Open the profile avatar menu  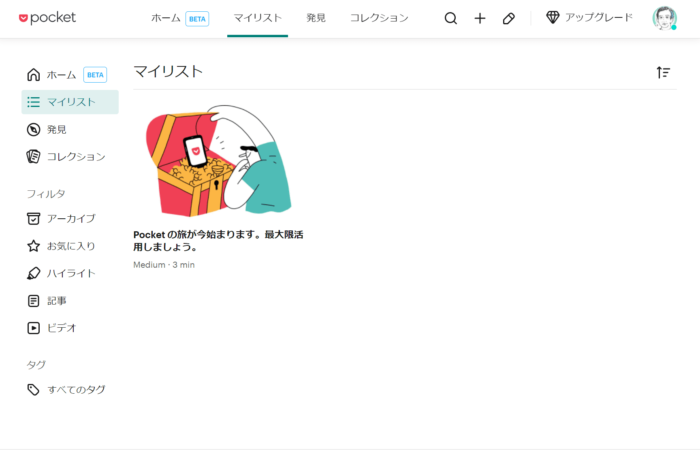pos(664,18)
